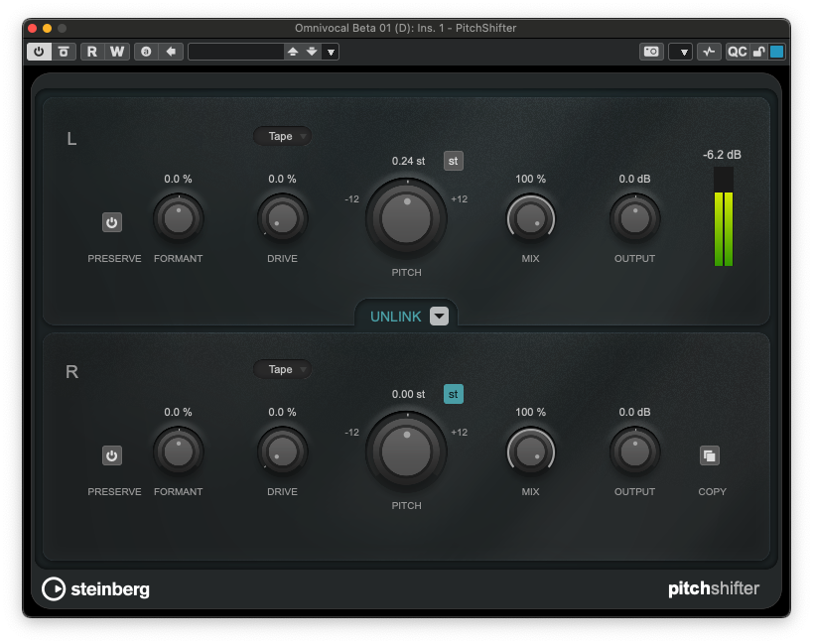Click the side-chain activation icon
The image size is (813, 644).
click(x=708, y=52)
